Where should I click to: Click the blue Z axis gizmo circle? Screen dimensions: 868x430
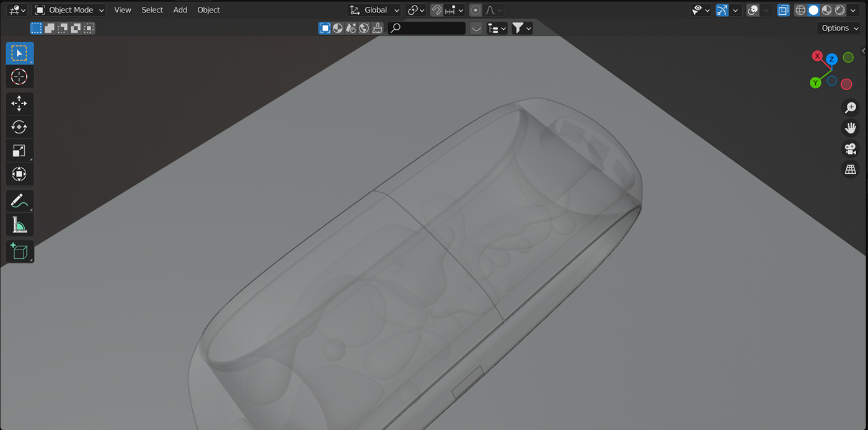pyautogui.click(x=832, y=60)
